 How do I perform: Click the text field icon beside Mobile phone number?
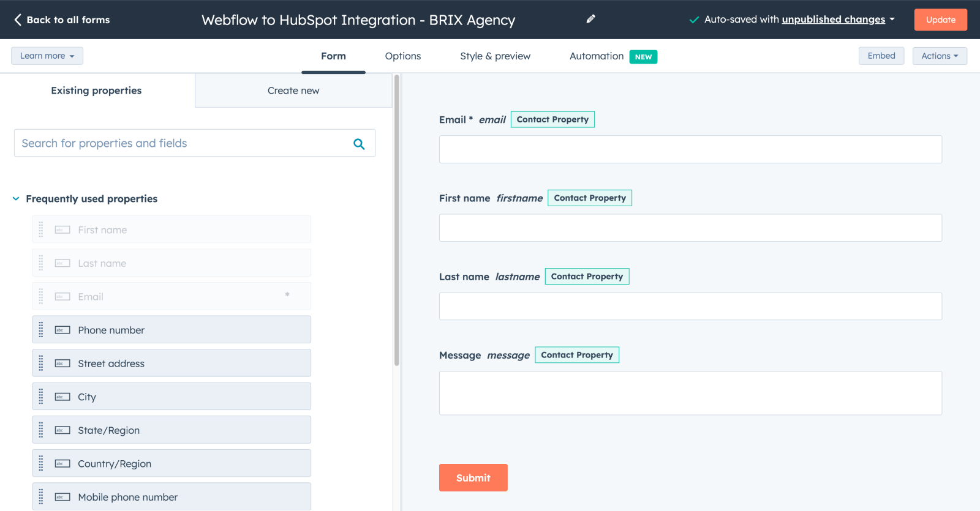[x=62, y=497]
